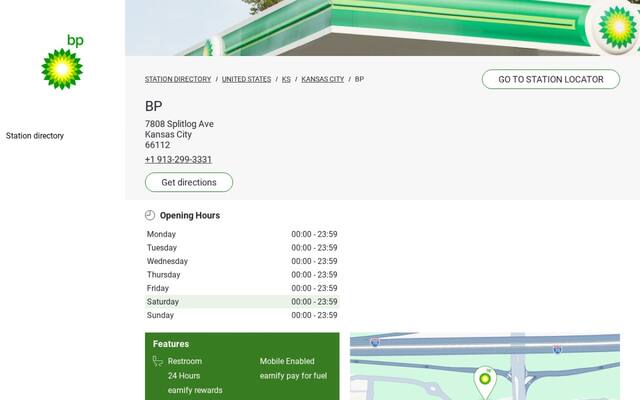Click the 7808 Splitlog Ave address line

(179, 124)
